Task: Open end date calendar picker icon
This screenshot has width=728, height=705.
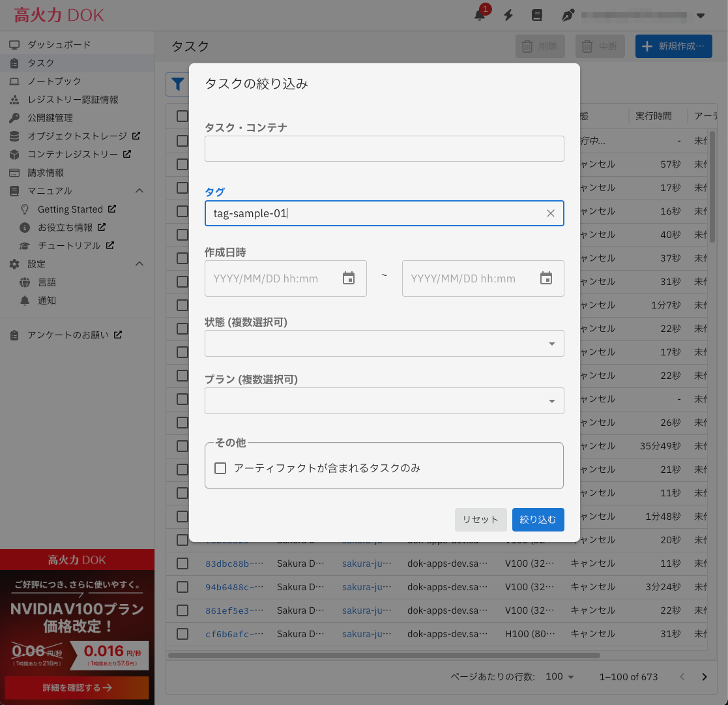Action: 546,278
